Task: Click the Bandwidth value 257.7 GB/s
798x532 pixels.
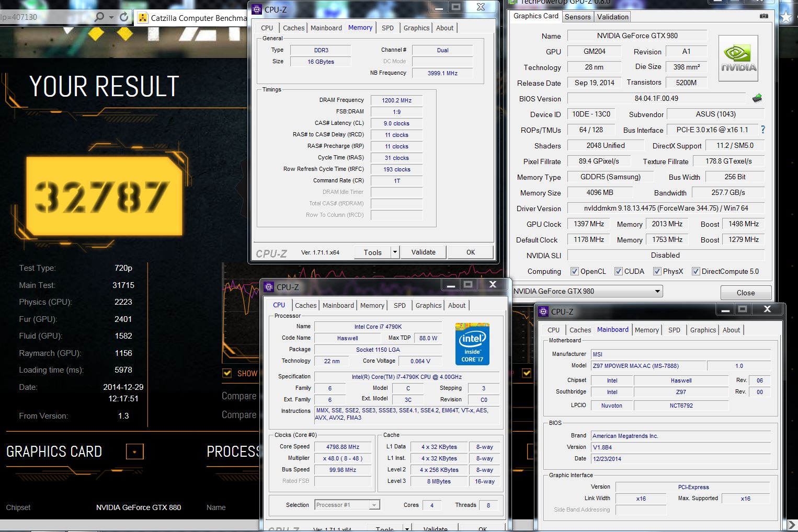Action: click(x=728, y=192)
